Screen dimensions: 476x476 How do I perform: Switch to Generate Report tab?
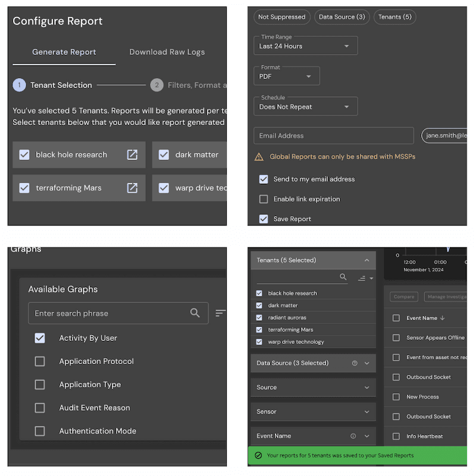64,52
